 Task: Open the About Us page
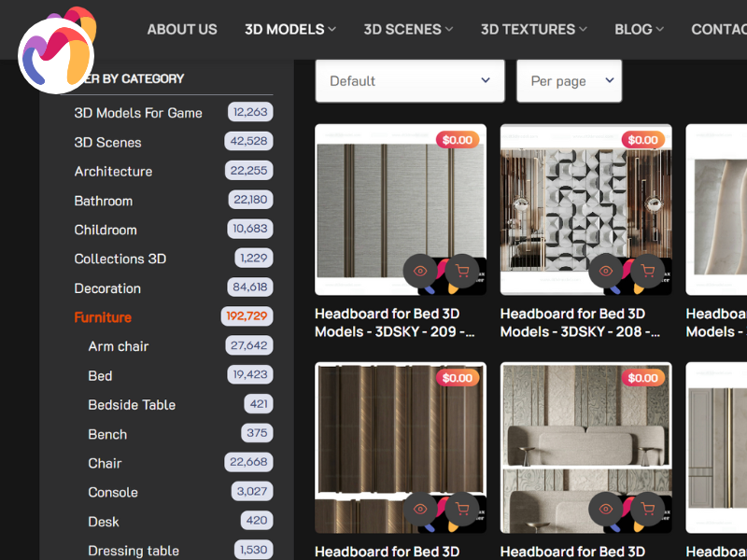(182, 29)
